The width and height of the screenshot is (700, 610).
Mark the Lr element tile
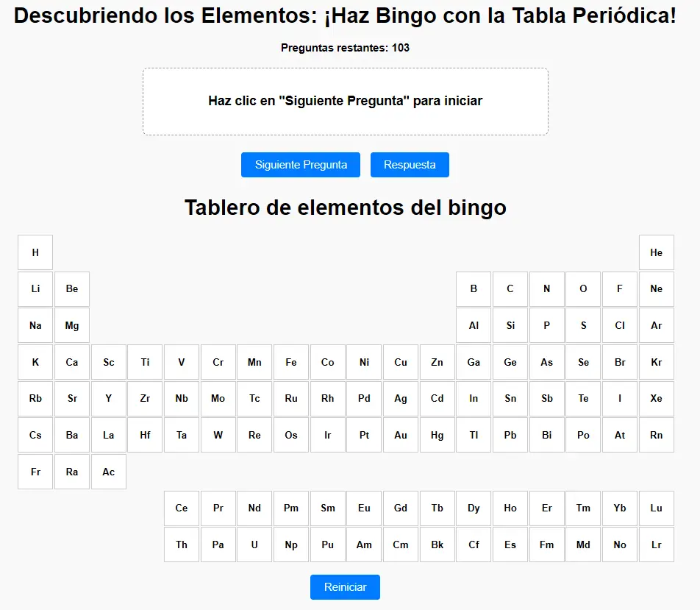tap(656, 545)
